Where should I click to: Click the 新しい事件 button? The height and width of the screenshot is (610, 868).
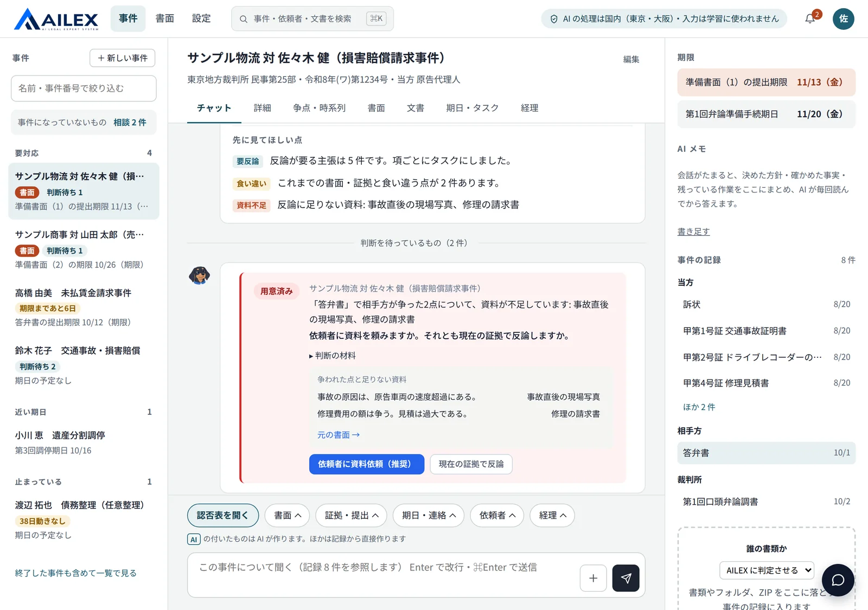point(123,58)
